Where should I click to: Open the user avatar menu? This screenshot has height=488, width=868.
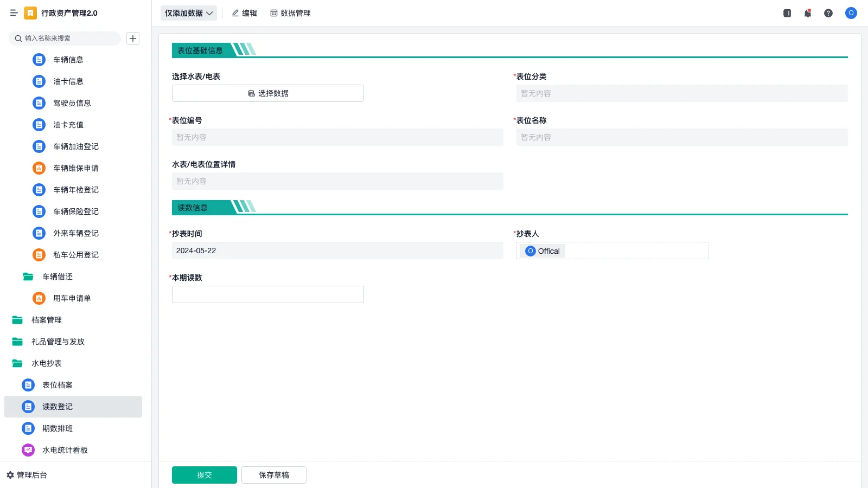click(851, 13)
